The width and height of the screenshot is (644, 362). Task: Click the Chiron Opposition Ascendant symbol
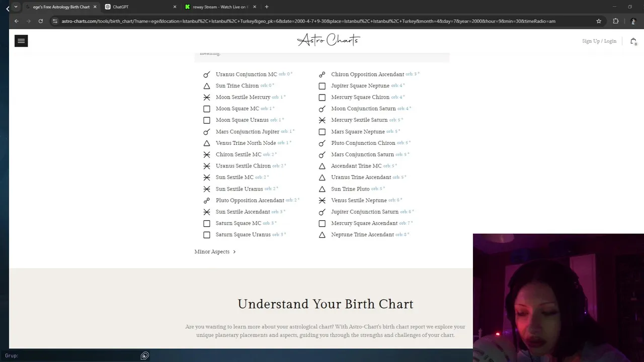(x=322, y=74)
